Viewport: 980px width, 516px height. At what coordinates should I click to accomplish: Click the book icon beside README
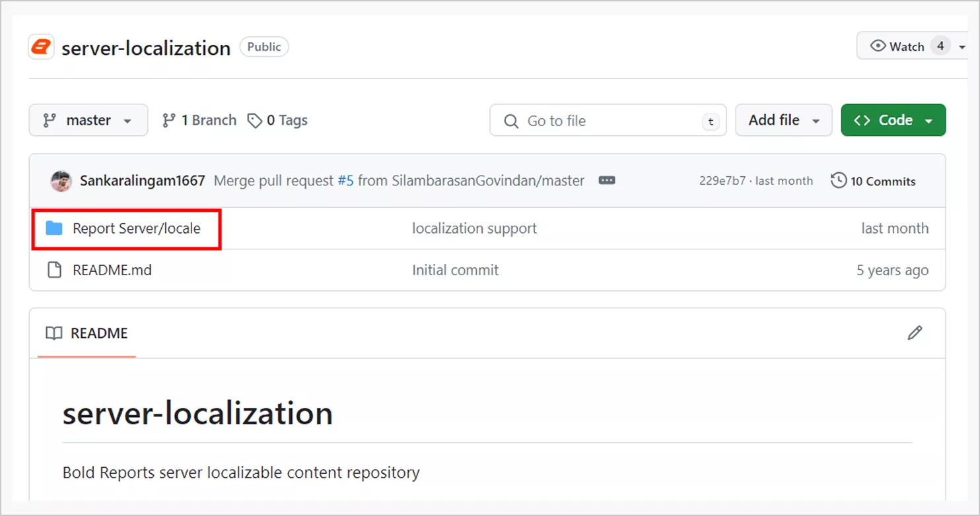52,333
